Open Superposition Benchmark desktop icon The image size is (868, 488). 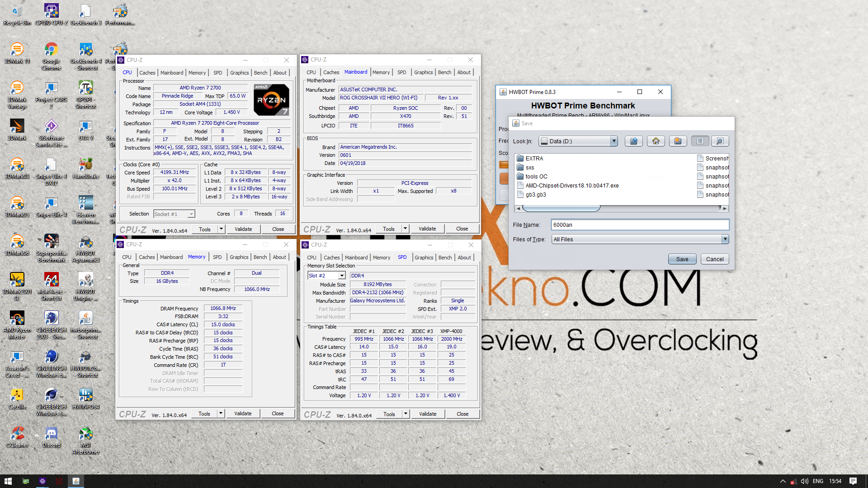[51, 248]
